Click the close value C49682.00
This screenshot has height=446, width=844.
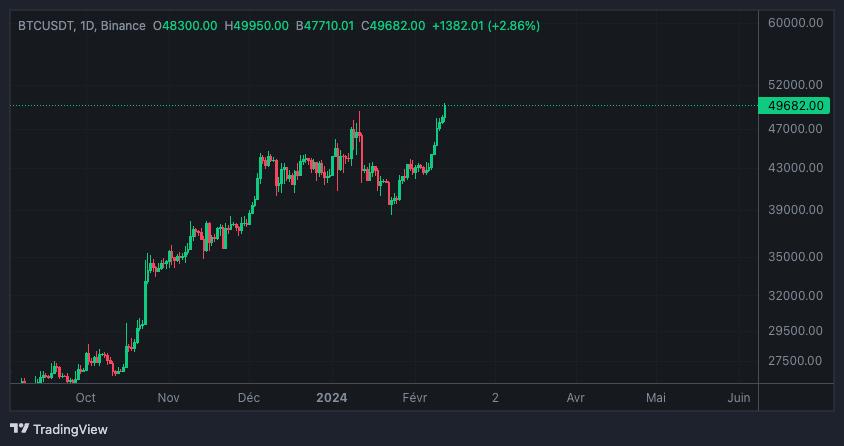pyautogui.click(x=393, y=26)
